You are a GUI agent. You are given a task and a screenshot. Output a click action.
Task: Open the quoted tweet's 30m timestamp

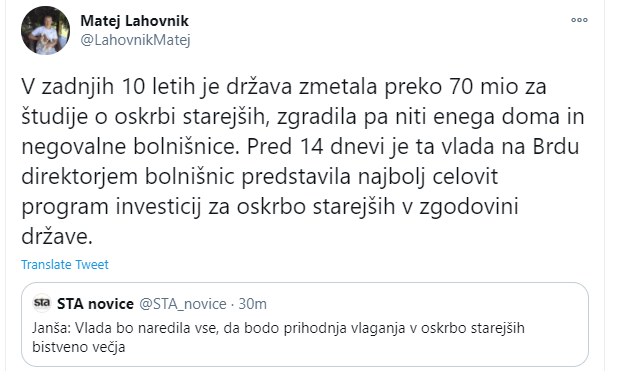[x=253, y=304]
